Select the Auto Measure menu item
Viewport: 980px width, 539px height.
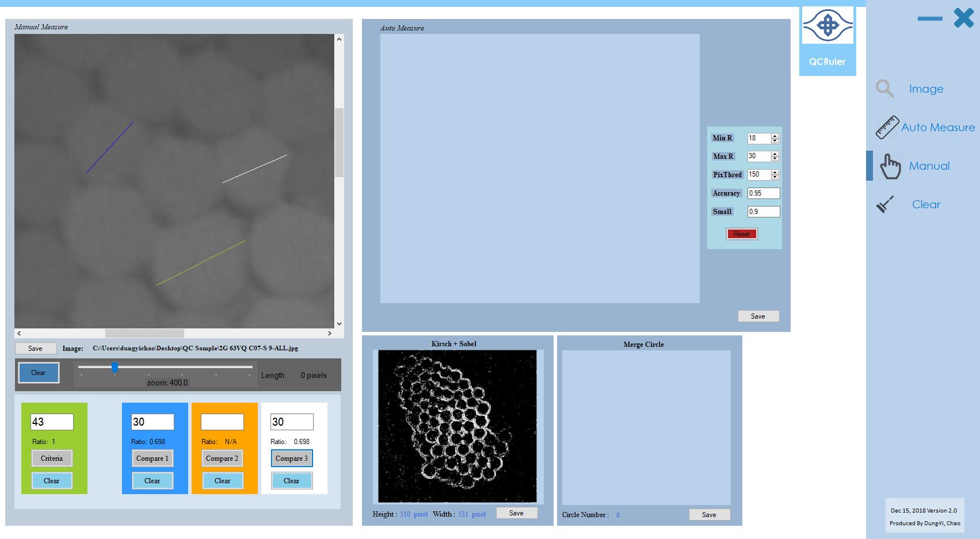point(938,127)
